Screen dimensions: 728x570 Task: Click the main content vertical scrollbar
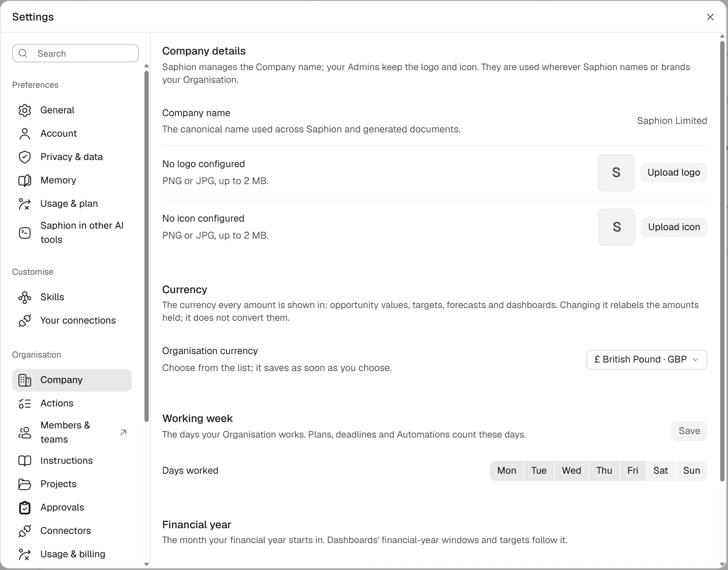click(x=722, y=261)
